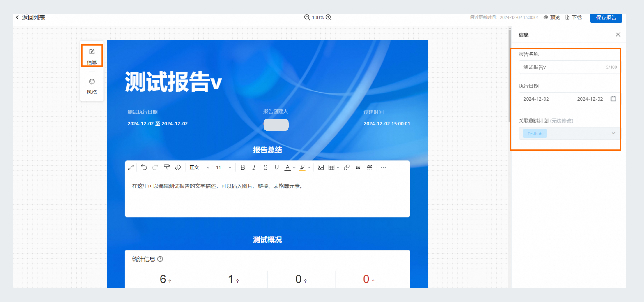Viewport: 644px width, 302px height.
Task: Click the redo icon
Action: (155, 167)
